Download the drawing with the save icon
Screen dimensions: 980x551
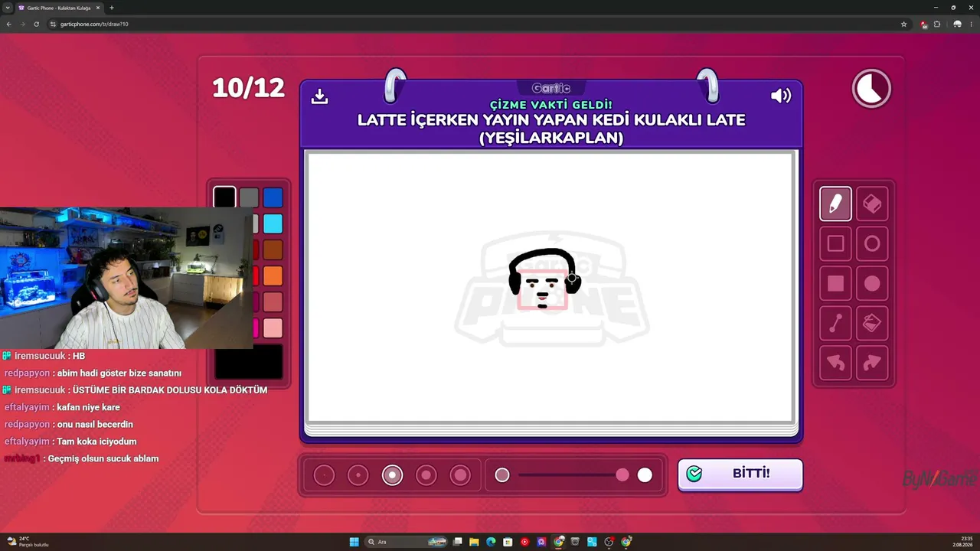pos(320,96)
